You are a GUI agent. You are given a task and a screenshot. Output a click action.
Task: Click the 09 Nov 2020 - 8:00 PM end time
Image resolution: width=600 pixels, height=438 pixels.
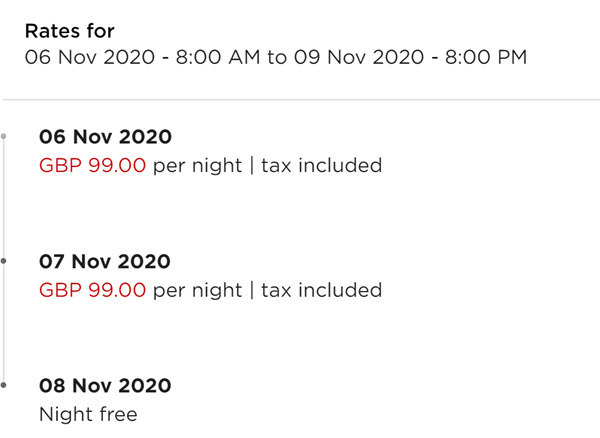coord(411,57)
